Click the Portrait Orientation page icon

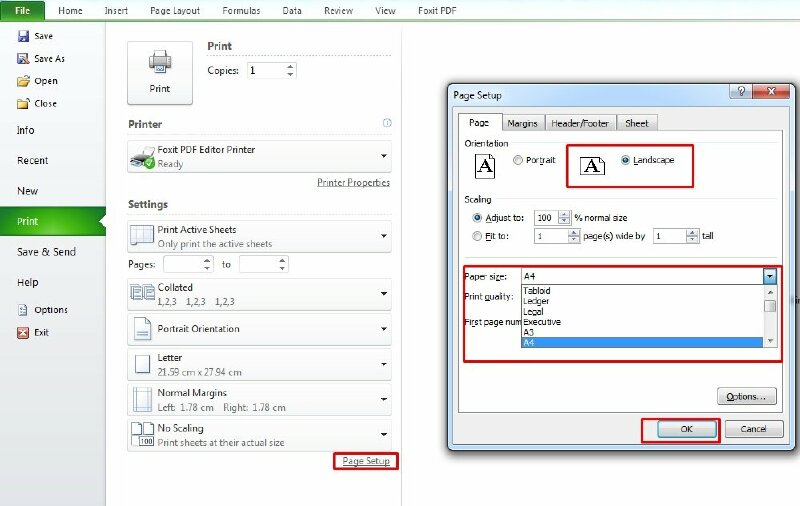click(x=142, y=328)
